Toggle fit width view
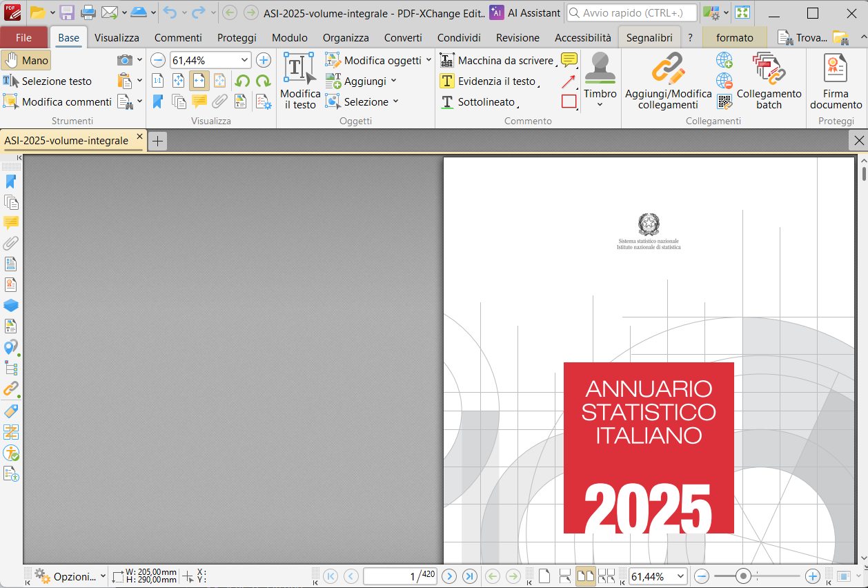 (199, 81)
